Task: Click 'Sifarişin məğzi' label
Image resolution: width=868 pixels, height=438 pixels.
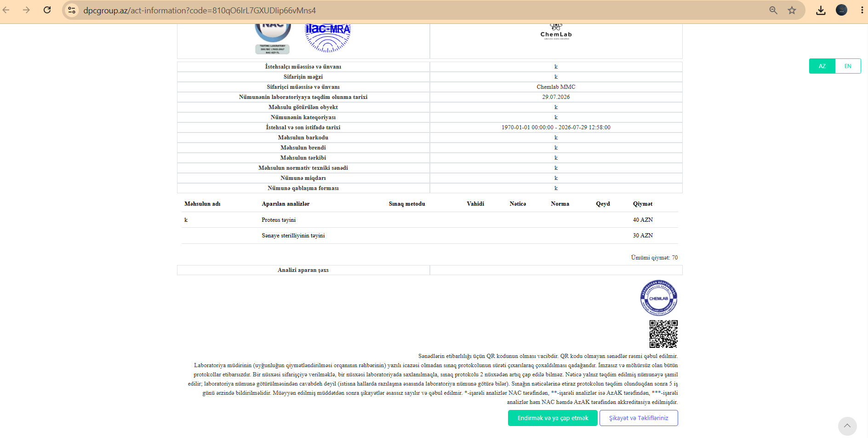Action: (x=303, y=77)
